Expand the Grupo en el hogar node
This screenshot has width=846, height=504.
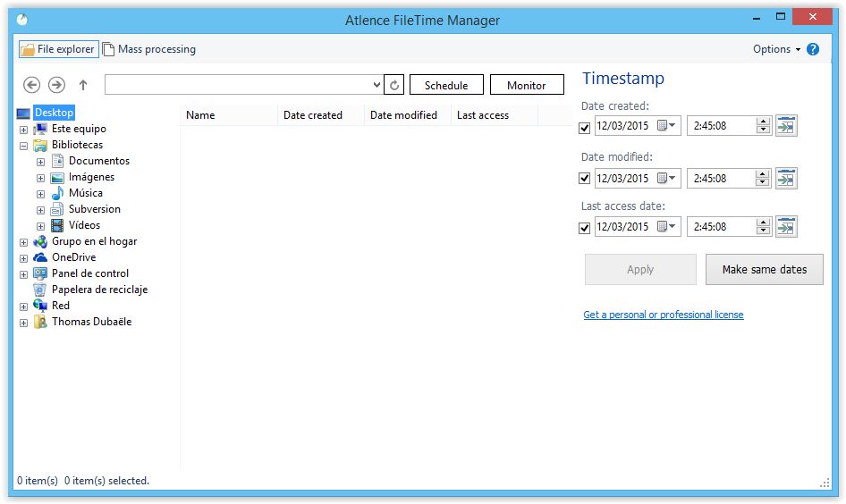24,242
